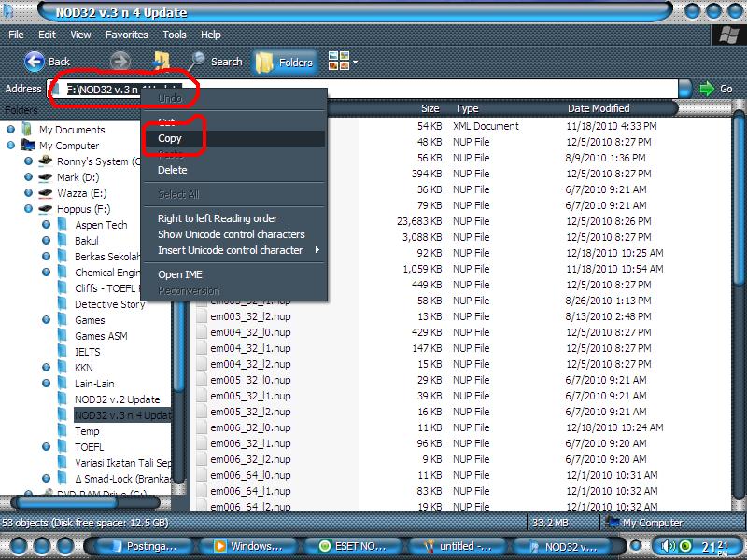
Task: Open the Help menu
Action: (211, 35)
